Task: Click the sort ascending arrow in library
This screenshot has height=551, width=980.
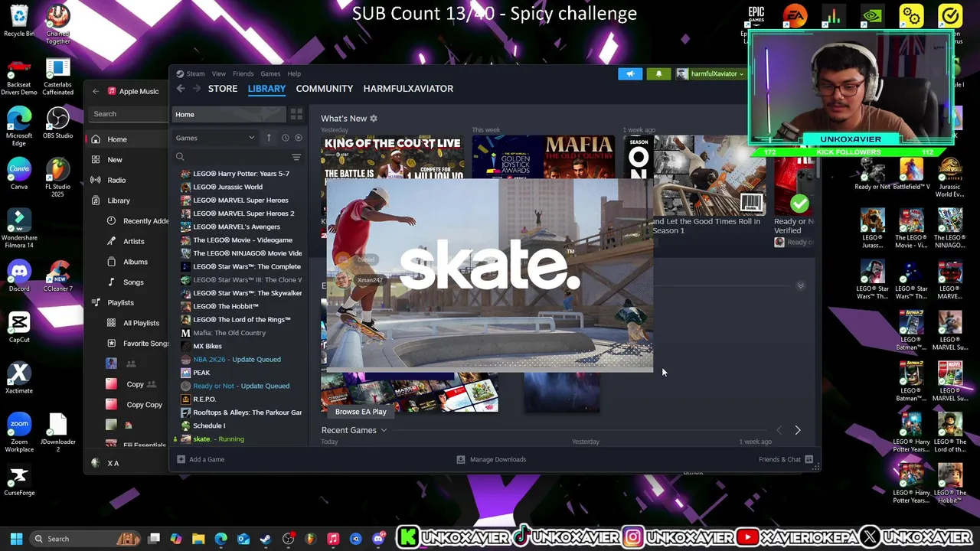Action: pyautogui.click(x=269, y=138)
